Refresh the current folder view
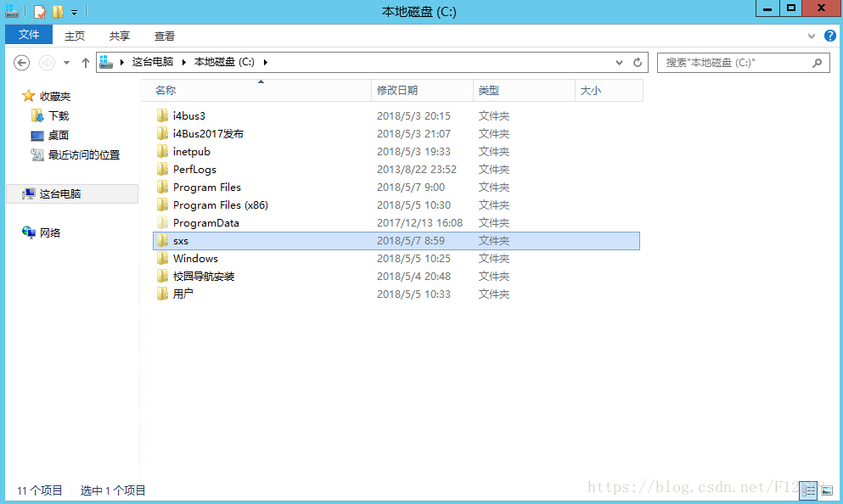 [638, 63]
